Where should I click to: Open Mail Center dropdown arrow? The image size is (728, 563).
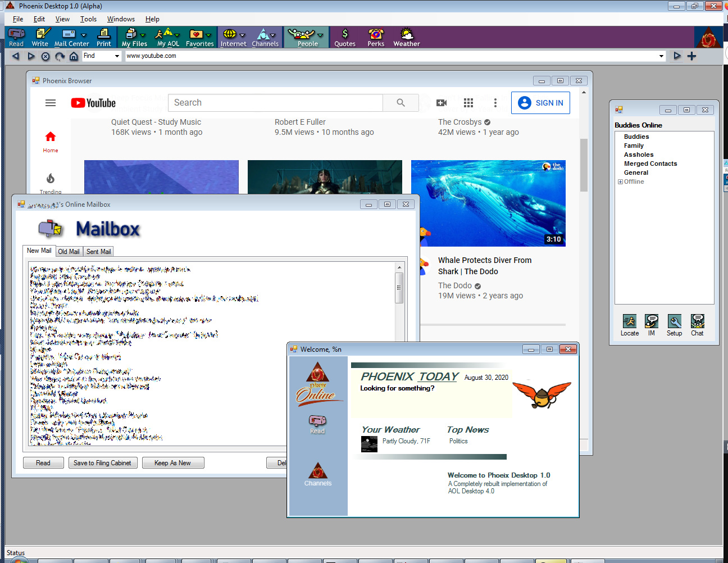click(84, 35)
